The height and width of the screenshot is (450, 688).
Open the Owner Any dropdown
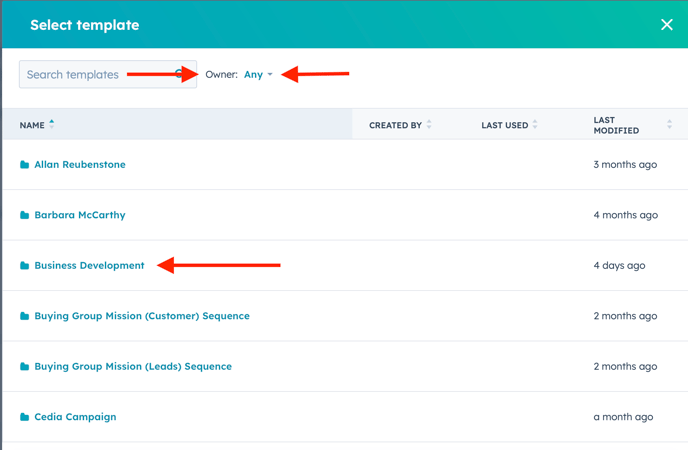(x=258, y=75)
